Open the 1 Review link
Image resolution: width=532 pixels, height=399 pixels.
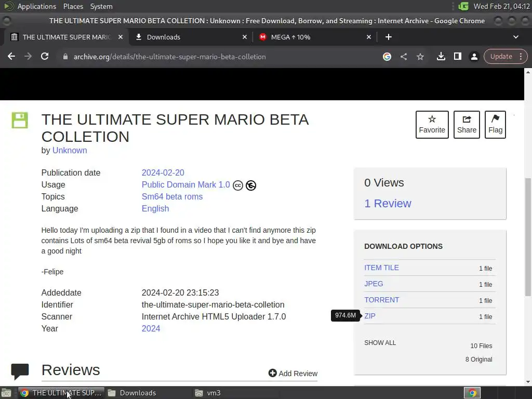coord(388,203)
